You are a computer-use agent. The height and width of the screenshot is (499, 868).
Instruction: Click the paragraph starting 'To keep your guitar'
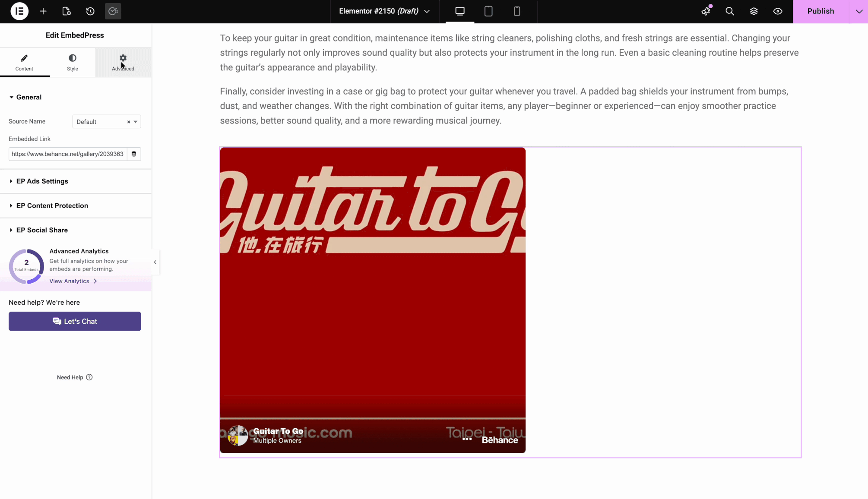510,53
